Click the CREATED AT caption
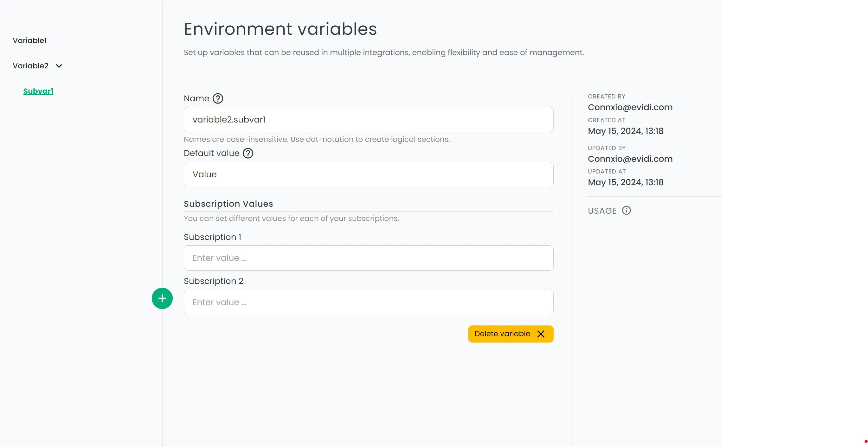The width and height of the screenshot is (868, 447). (x=607, y=120)
